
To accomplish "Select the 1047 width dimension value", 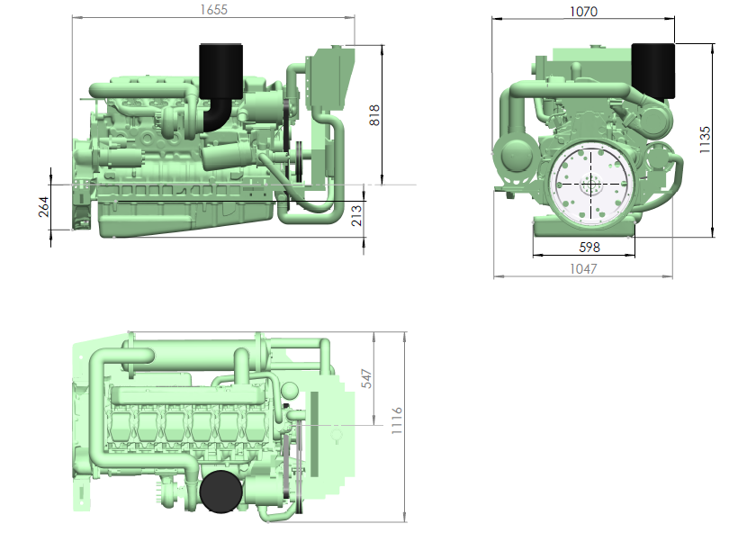I will coord(583,268).
